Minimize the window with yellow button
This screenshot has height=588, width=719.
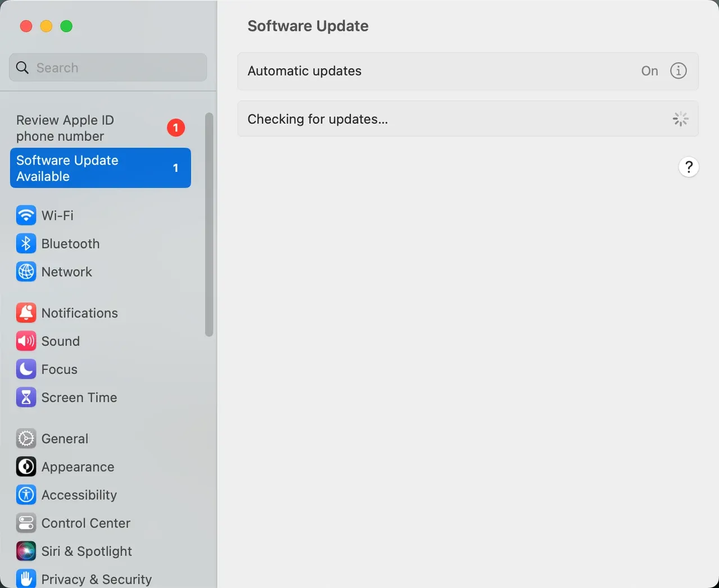[46, 26]
